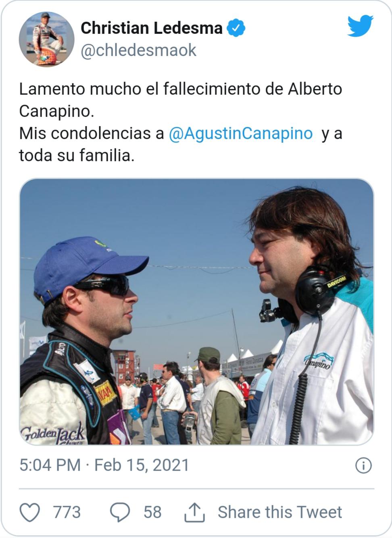Click the blue verified badge
Screen dimensions: 392x538
click(x=236, y=28)
